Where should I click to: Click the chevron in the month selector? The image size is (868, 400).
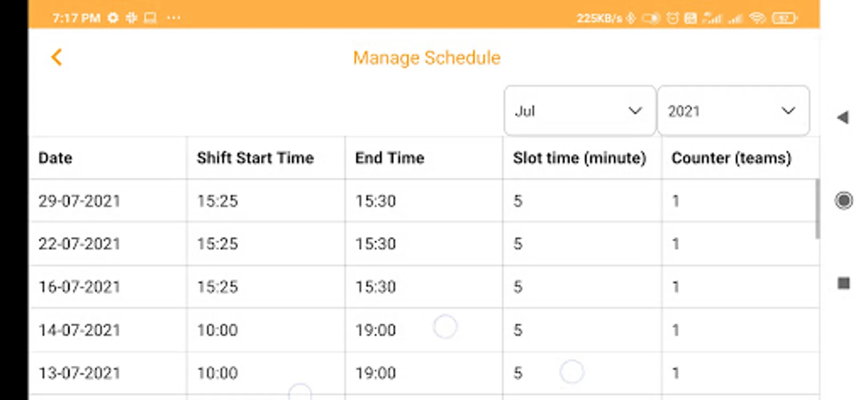point(635,111)
